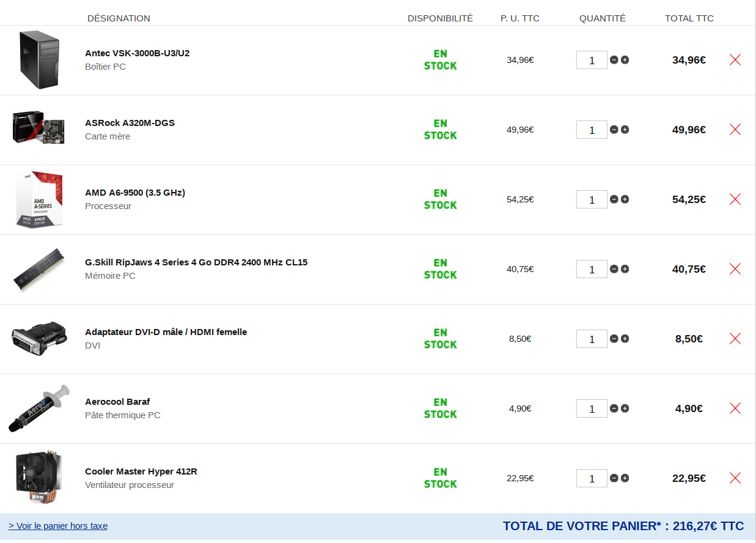Click quantity field for Cooler Master Hyper
756x543 pixels.
point(592,478)
